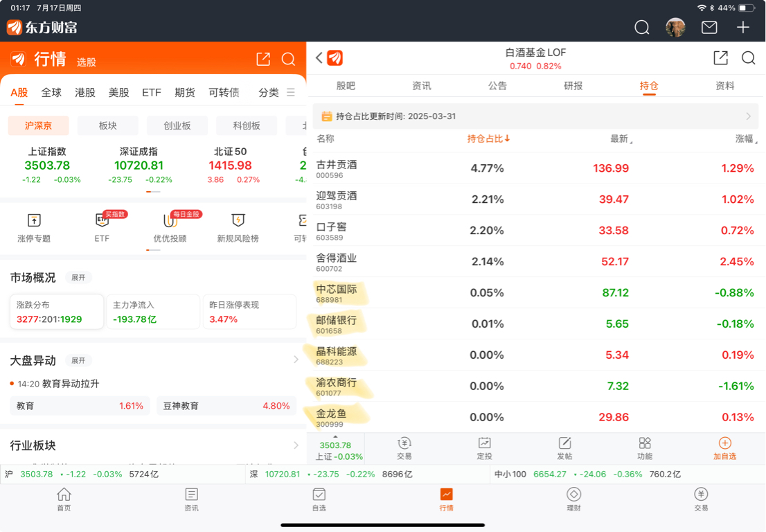Image resolution: width=766 pixels, height=532 pixels.
Task: Go to 理财 in bottom navigation
Action: pos(573,499)
